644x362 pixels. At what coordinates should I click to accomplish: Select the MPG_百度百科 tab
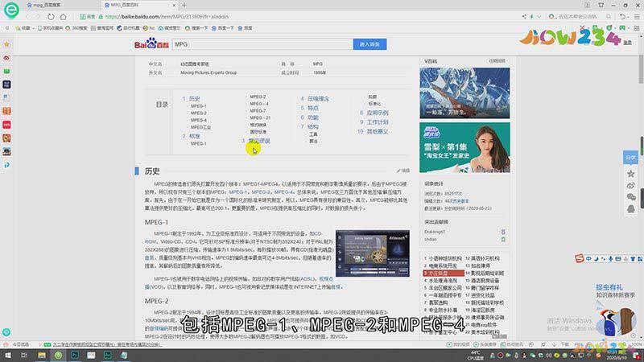point(138,6)
